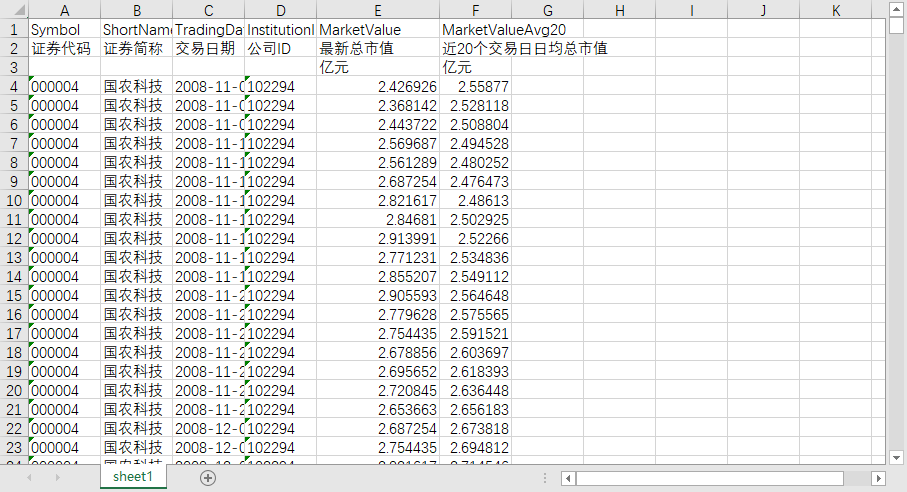Viewport: 907px width, 492px height.
Task: Add a new sheet with plus icon
Action: pos(208,478)
